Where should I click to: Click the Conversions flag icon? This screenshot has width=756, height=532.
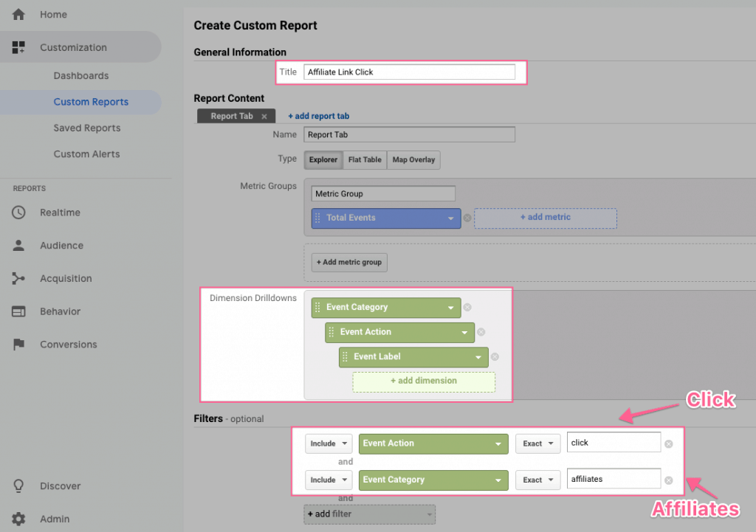click(21, 345)
